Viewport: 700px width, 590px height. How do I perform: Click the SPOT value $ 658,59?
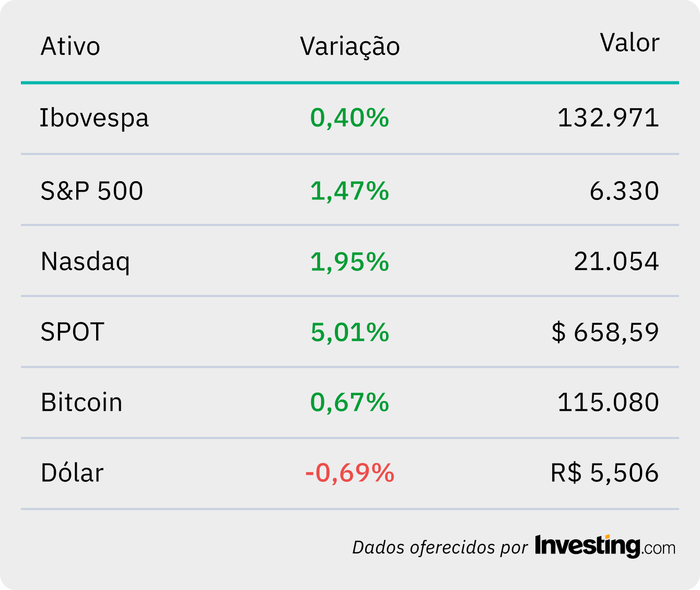coord(605,332)
